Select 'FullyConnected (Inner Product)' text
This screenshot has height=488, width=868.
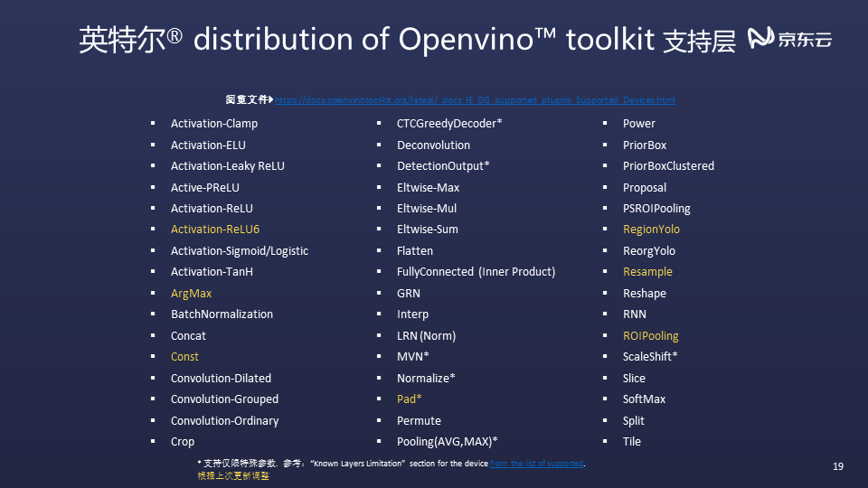476,272
